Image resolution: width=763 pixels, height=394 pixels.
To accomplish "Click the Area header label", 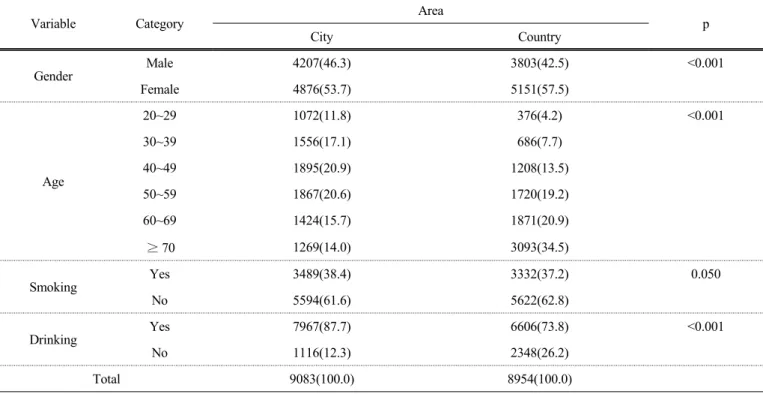I will [x=431, y=11].
